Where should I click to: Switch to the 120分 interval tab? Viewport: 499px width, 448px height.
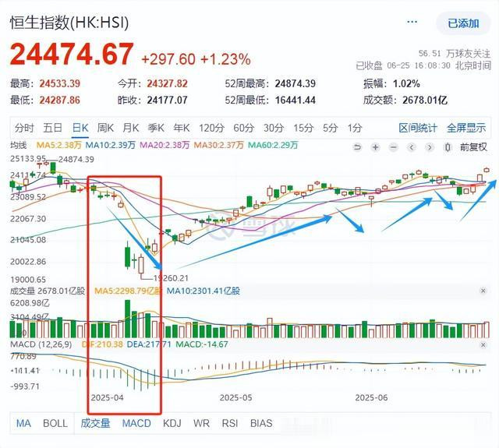pyautogui.click(x=211, y=128)
